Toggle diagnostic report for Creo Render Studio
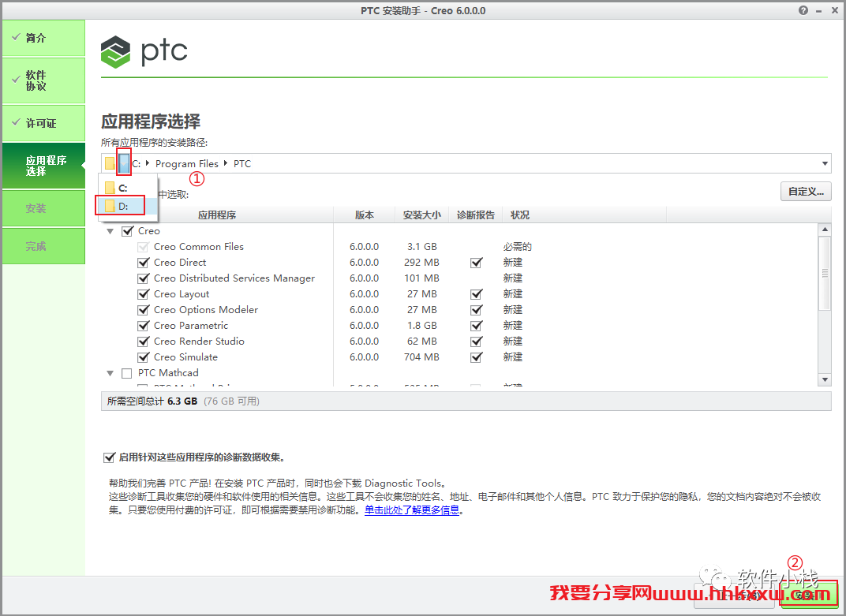Viewport: 846px width, 616px height. point(476,342)
